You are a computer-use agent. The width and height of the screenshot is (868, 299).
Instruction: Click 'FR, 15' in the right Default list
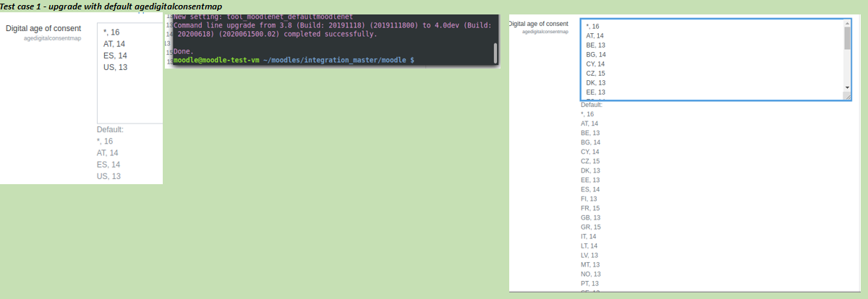(590, 208)
